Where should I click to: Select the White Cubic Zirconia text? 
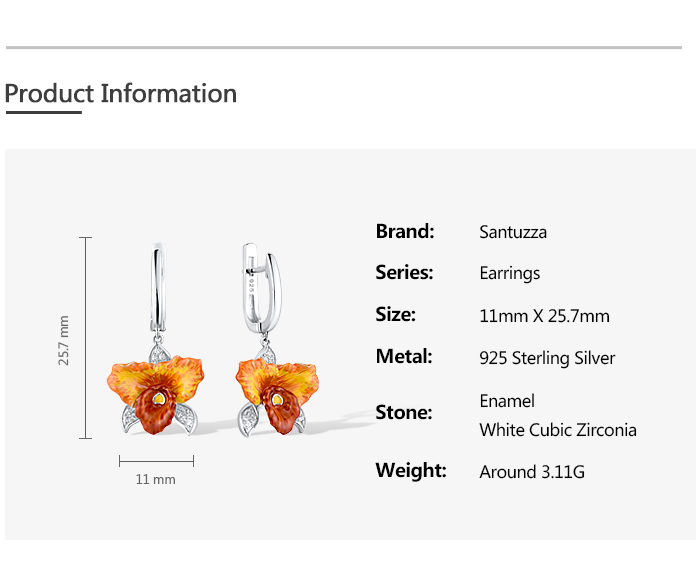coord(558,431)
